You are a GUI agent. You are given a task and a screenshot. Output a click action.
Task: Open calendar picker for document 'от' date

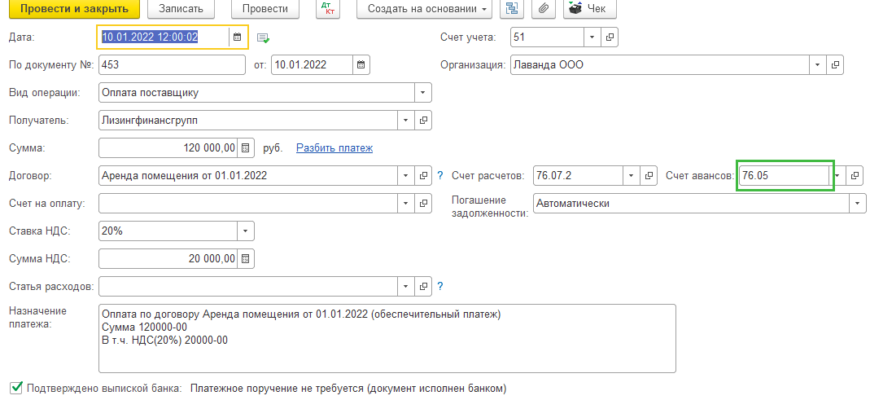pos(361,65)
